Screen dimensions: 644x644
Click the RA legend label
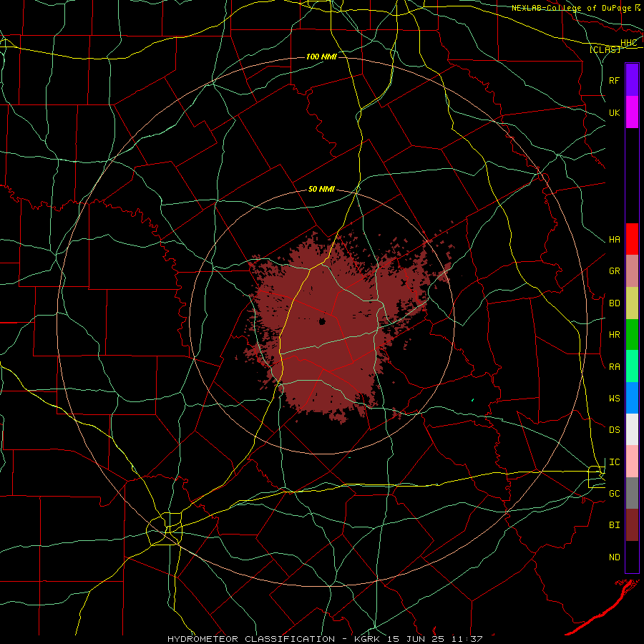coord(614,367)
